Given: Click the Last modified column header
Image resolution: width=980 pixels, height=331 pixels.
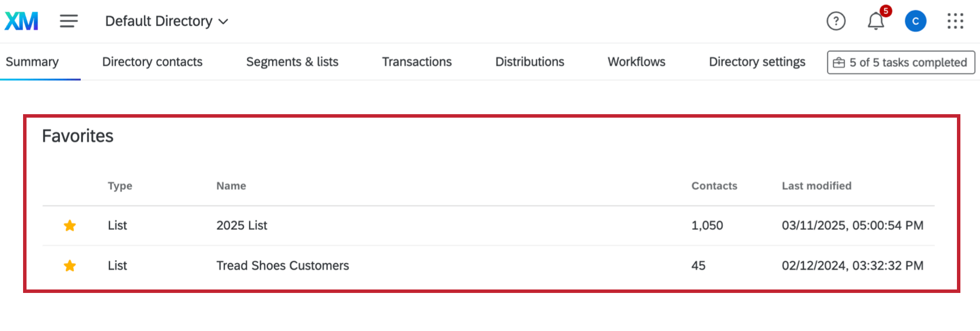Looking at the screenshot, I should (x=816, y=186).
